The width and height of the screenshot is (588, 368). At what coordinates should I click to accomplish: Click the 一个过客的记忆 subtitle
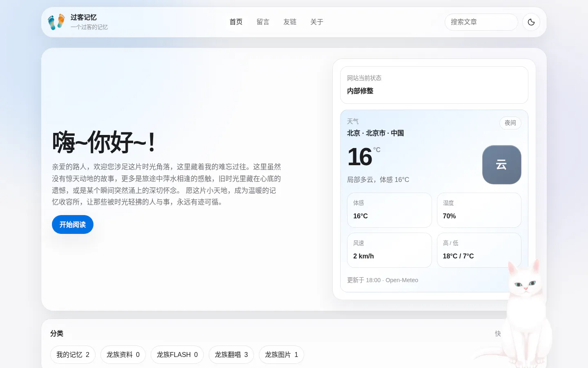pyautogui.click(x=89, y=27)
